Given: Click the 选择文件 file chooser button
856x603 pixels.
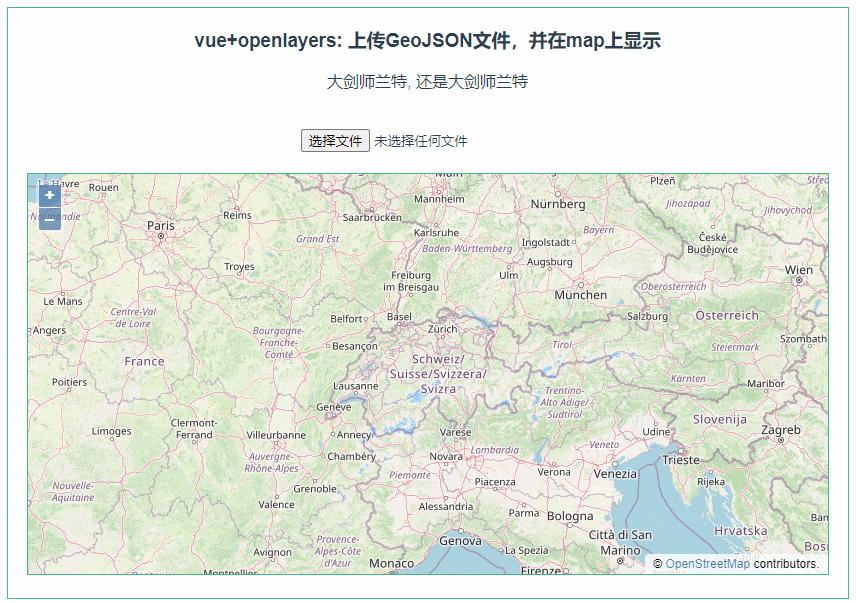Looking at the screenshot, I should [335, 141].
